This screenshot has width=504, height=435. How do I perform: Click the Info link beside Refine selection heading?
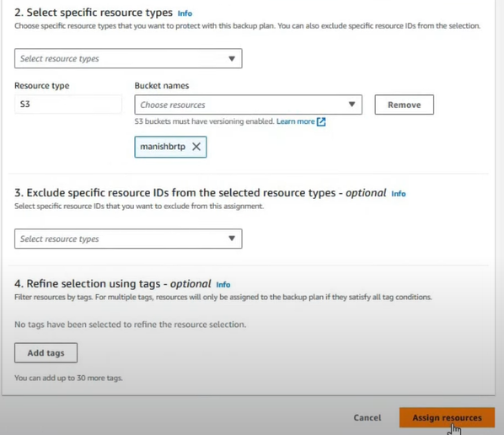[223, 285]
